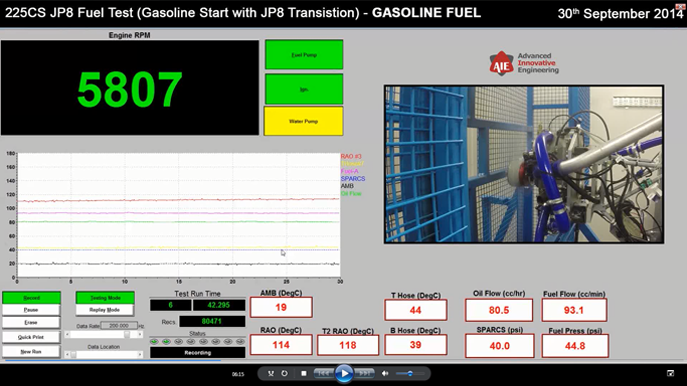
Task: Click the Recs. counter 80471
Action: [x=212, y=321]
